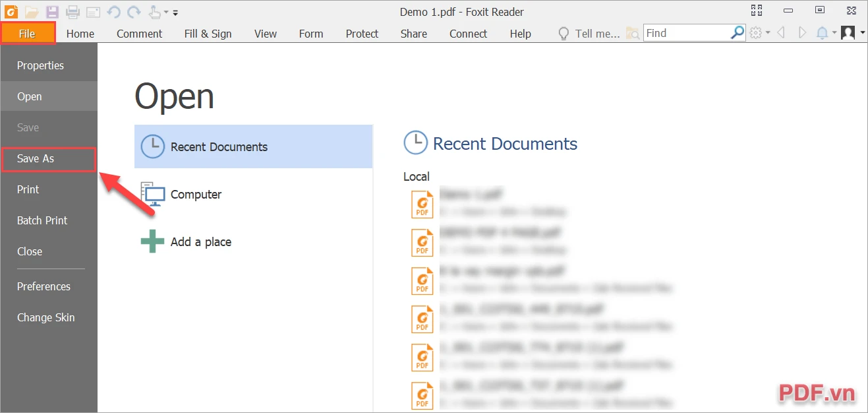Open the Share tab
This screenshot has height=413, width=868.
[x=414, y=34]
